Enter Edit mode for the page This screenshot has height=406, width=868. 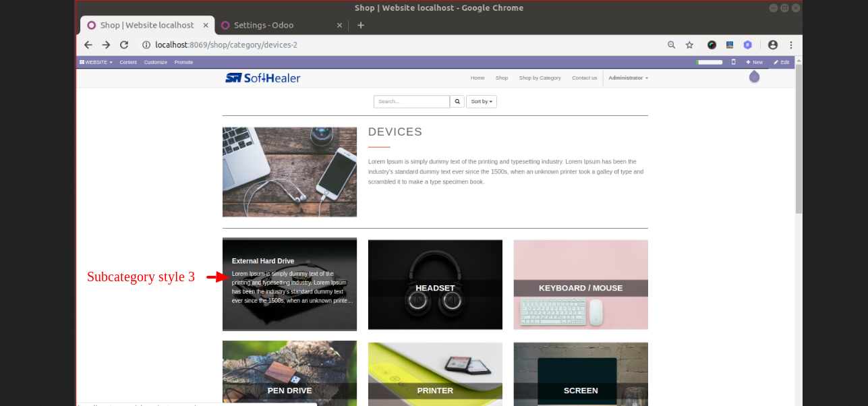(781, 62)
